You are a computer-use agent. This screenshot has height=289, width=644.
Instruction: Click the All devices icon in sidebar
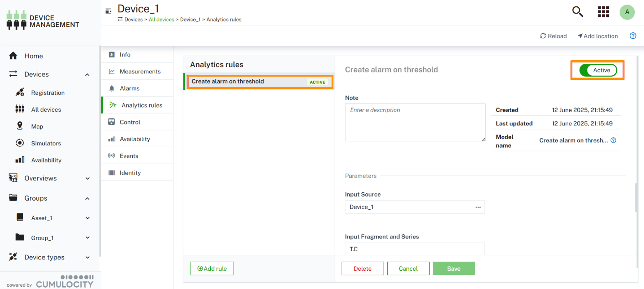click(x=20, y=109)
